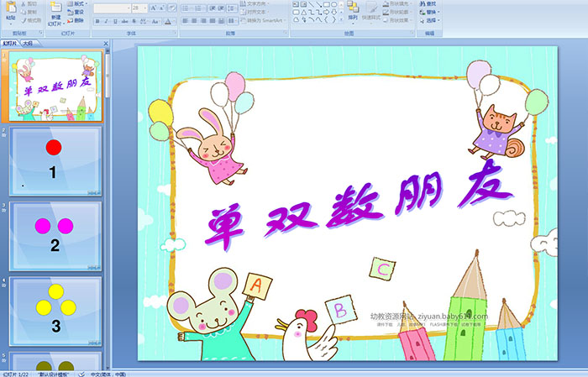The image size is (588, 377).
Task: Close the slide thumbnail pane
Action: tap(106, 44)
